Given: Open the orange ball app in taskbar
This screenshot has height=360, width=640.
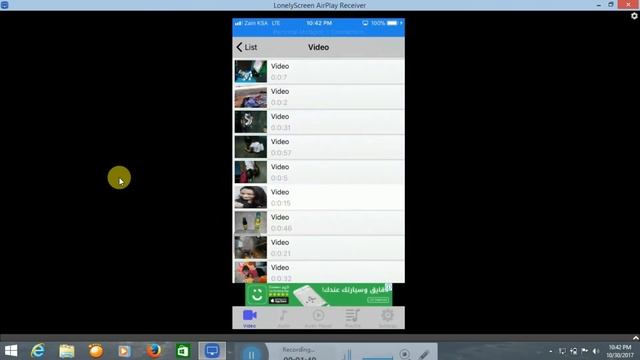Looking at the screenshot, I should pyautogui.click(x=96, y=351).
